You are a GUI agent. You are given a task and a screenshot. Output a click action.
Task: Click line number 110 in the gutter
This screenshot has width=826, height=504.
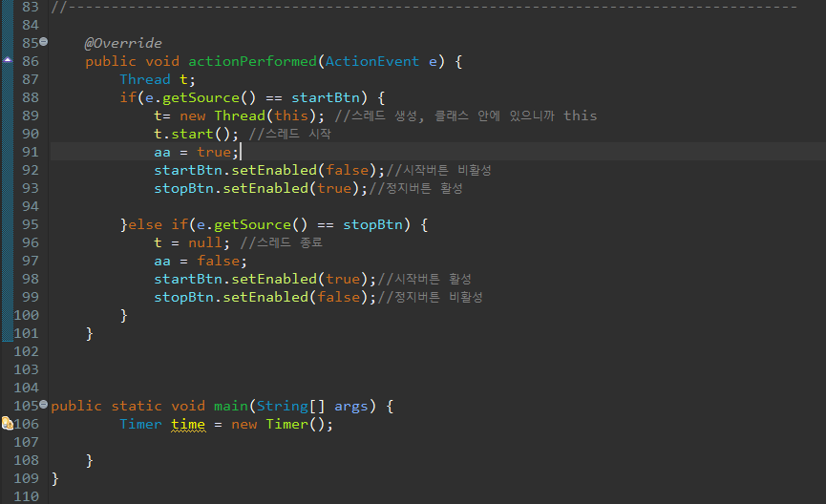click(27, 496)
